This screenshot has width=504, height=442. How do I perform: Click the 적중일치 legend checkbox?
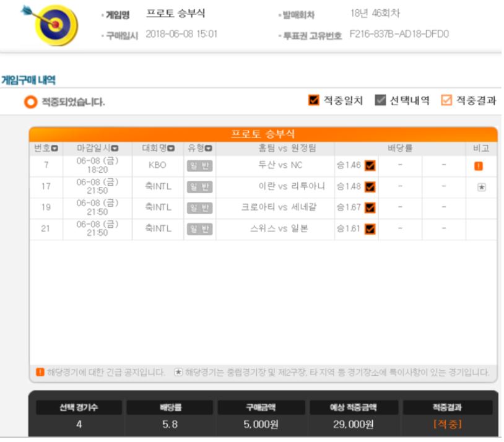[313, 100]
